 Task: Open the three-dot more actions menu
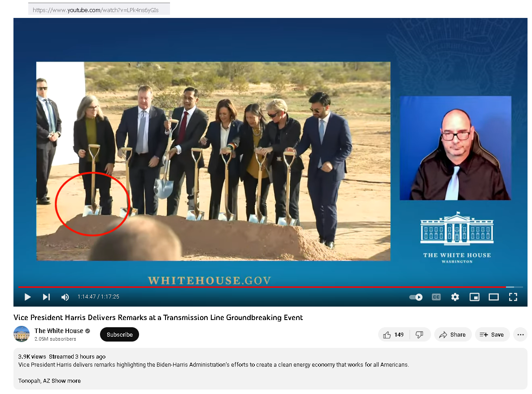520,335
